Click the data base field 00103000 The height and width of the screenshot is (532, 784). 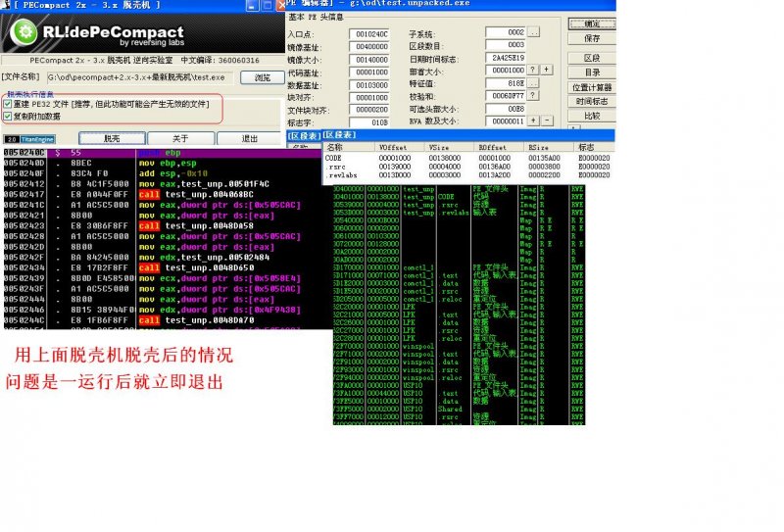pyautogui.click(x=369, y=85)
